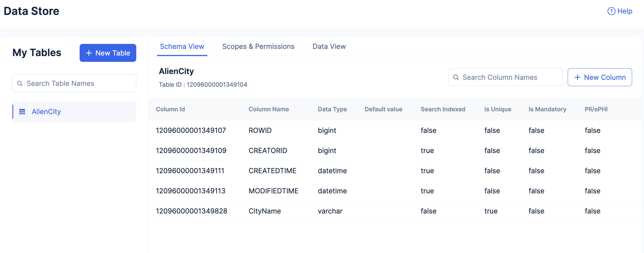Click the AlienCity table title heading

176,71
